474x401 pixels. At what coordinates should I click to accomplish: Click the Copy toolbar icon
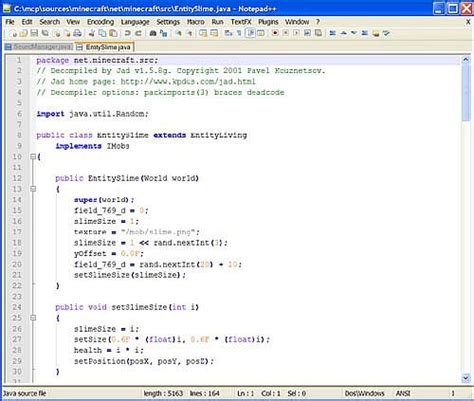point(102,33)
